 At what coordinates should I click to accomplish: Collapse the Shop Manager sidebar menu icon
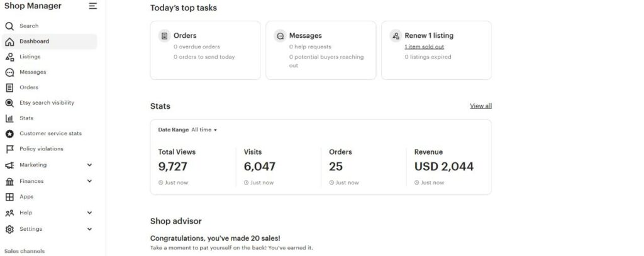[93, 6]
